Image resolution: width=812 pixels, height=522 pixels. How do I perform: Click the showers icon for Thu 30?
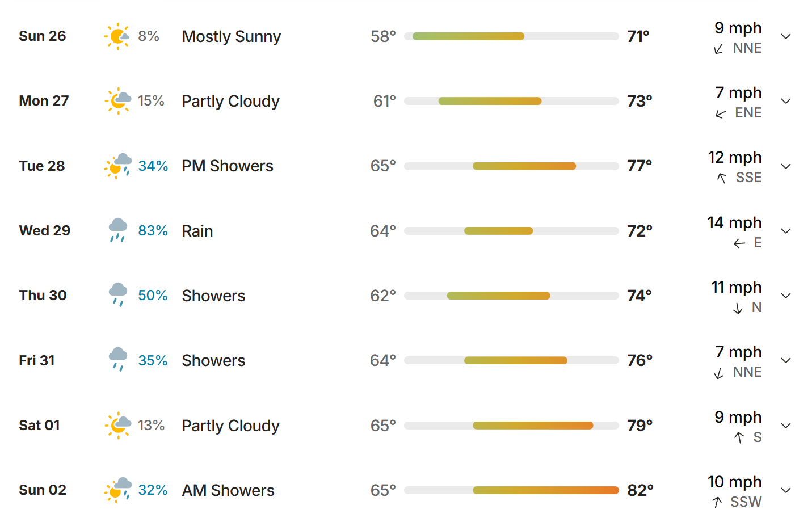[118, 295]
